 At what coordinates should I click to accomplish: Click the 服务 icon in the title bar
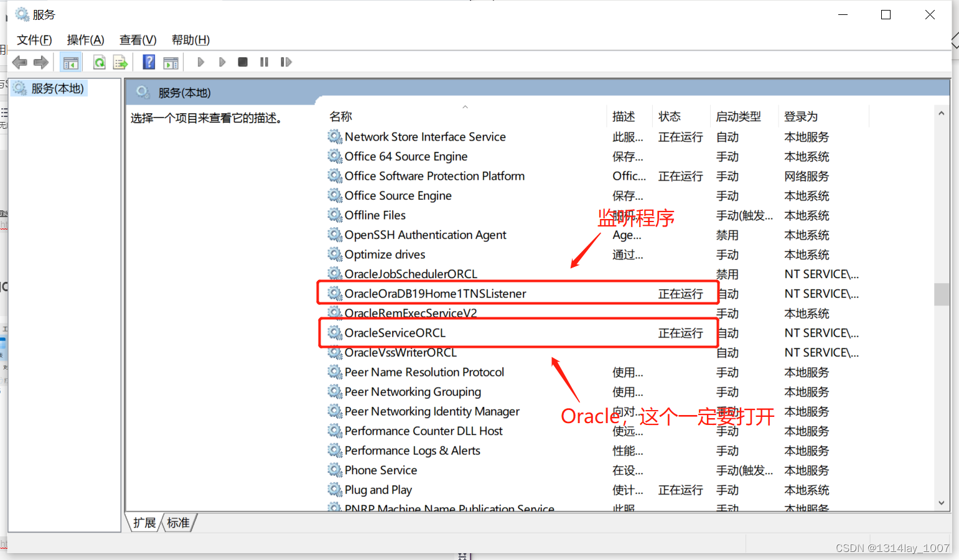click(22, 14)
